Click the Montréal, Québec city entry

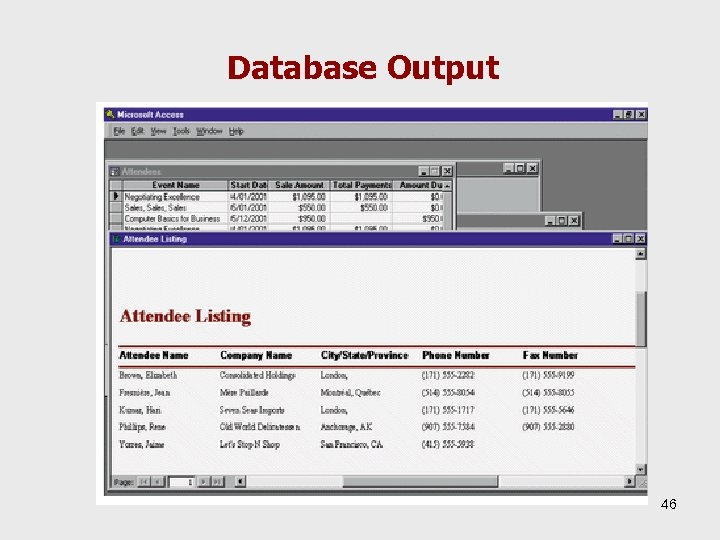(x=350, y=393)
